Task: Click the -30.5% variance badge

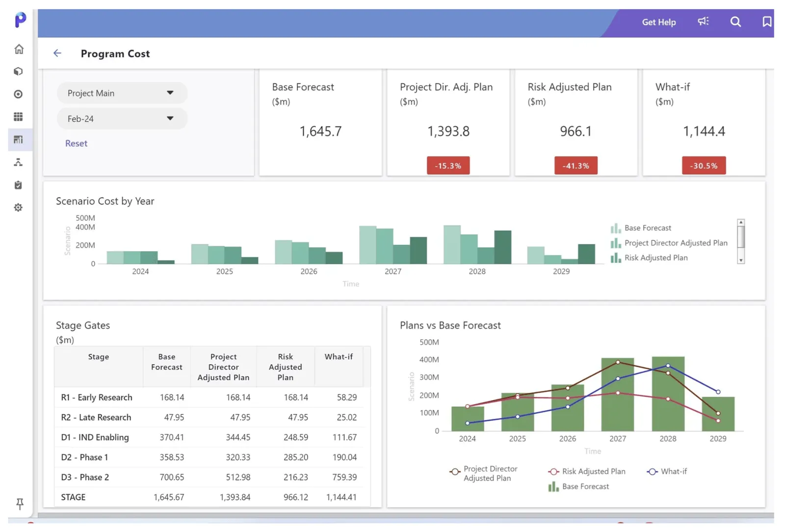Action: coord(704,166)
